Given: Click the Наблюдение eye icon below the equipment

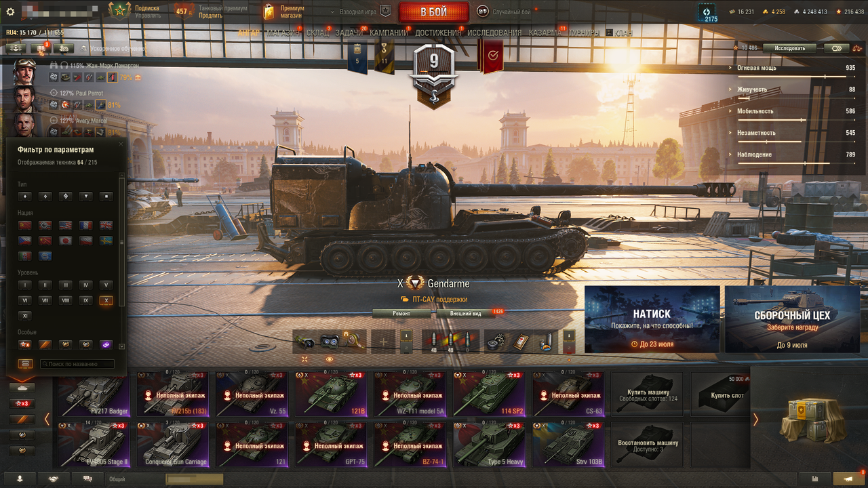Looking at the screenshot, I should 330,359.
